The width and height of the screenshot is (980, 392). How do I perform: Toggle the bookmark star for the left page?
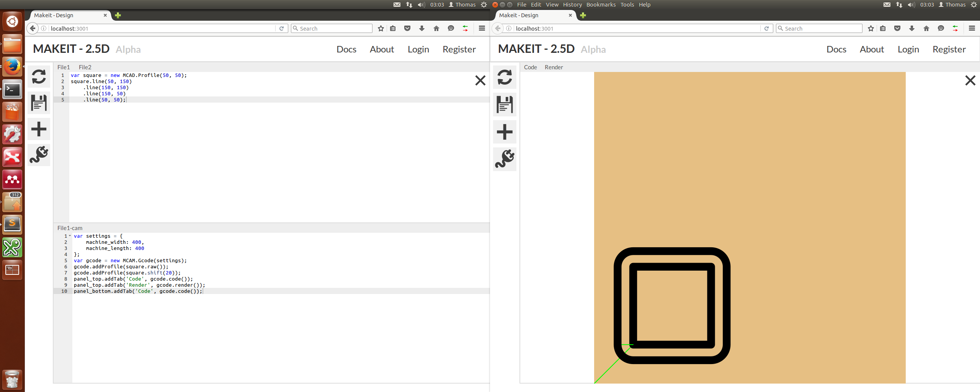pyautogui.click(x=380, y=28)
